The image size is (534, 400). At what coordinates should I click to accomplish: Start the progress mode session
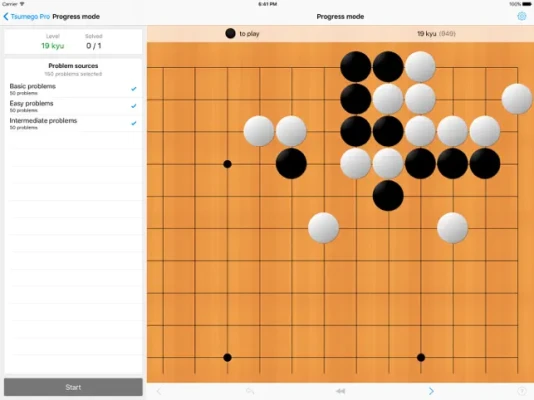[73, 387]
